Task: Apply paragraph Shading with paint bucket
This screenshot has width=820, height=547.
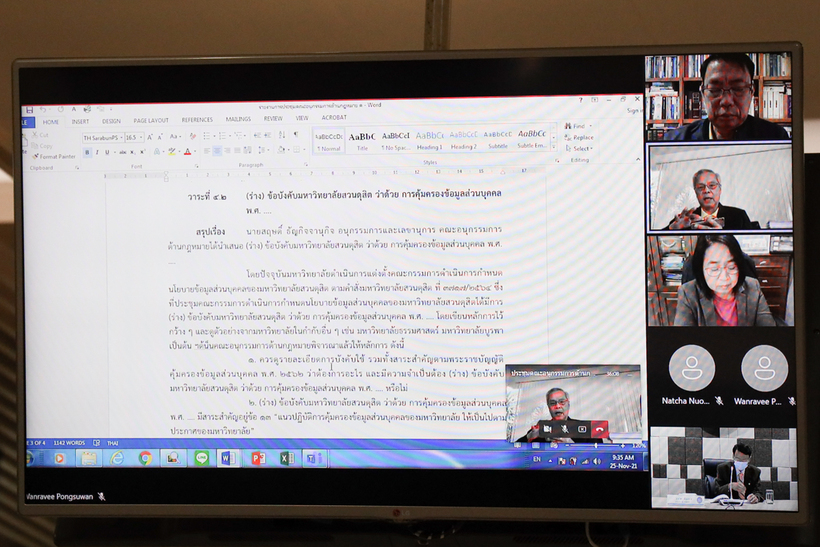Action: 281,150
